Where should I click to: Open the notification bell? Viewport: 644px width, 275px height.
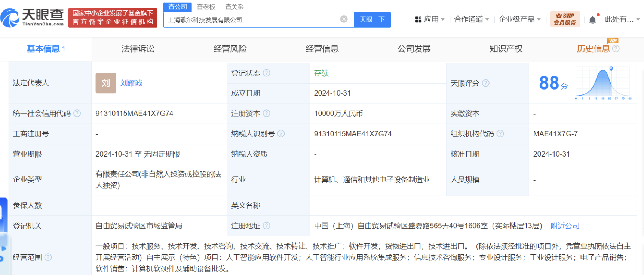click(592, 20)
